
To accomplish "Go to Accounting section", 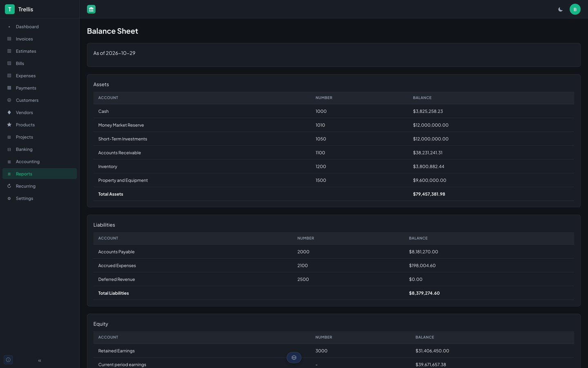I will tap(40, 162).
